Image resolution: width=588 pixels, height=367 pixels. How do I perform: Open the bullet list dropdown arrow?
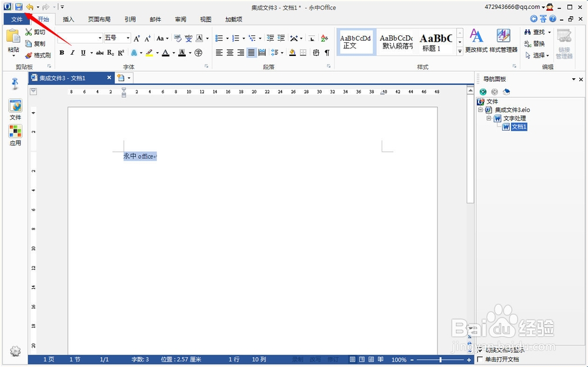(x=227, y=38)
